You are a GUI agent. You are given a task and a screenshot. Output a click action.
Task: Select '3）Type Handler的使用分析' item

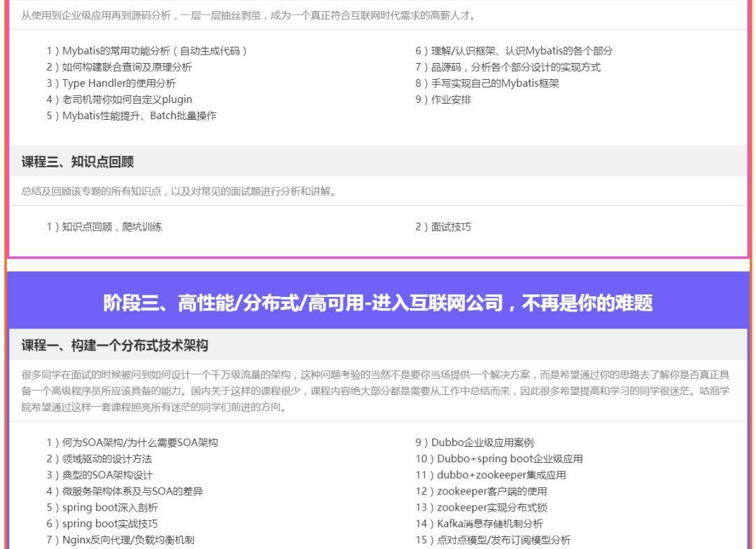pyautogui.click(x=111, y=83)
